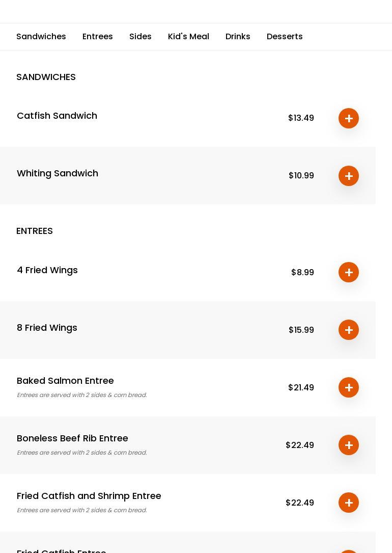
Task: Add 4 Fried Wings to order
Action: [x=349, y=272]
